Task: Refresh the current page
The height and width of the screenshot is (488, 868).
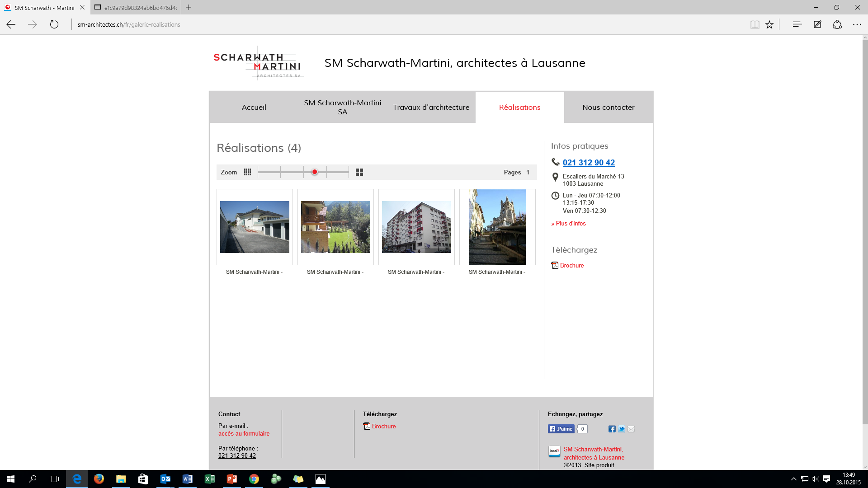Action: pos(54,24)
